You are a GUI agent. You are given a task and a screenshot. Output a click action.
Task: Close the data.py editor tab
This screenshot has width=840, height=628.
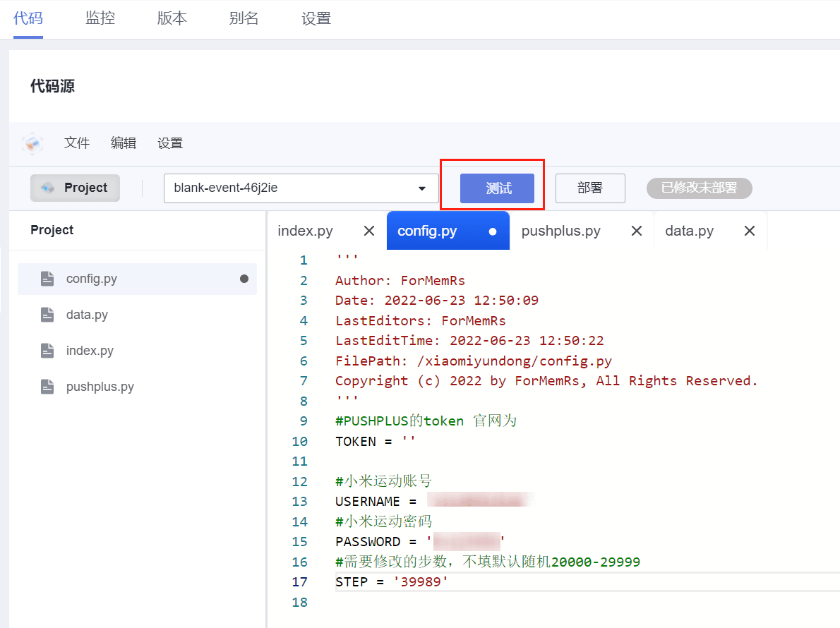coord(750,231)
